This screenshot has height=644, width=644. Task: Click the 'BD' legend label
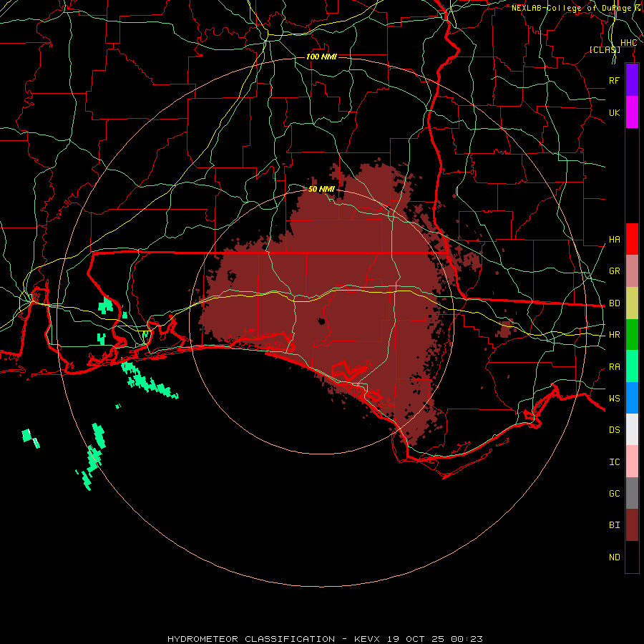click(614, 303)
